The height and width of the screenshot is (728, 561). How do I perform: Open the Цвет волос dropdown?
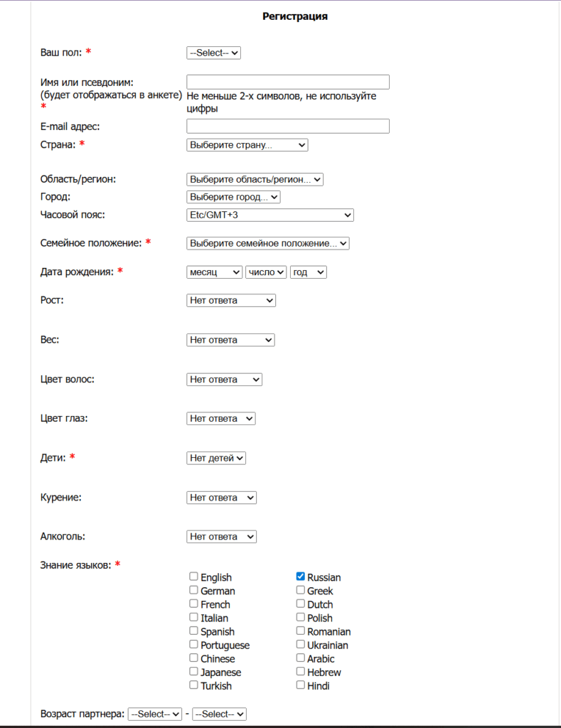coord(224,380)
